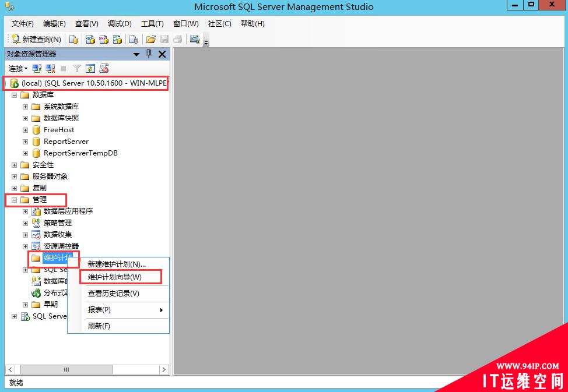The image size is (568, 392).
Task: Click the ReportServerTempDB database cylinder icon
Action: pyautogui.click(x=36, y=153)
